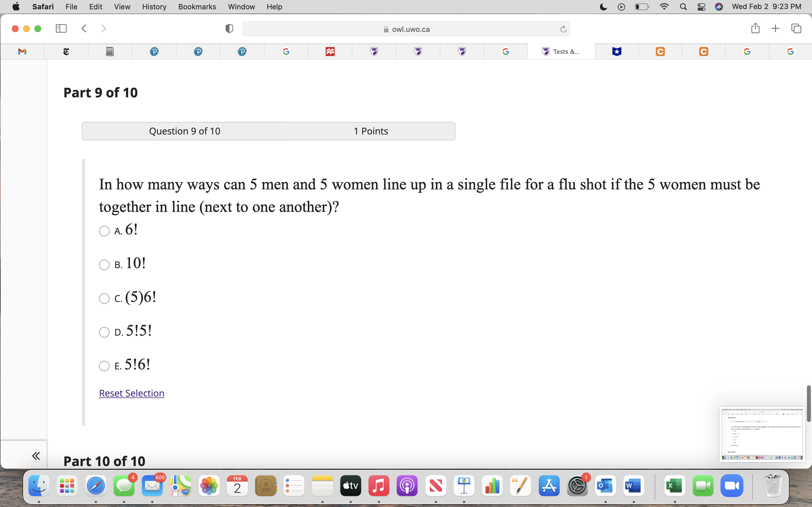This screenshot has height=507, width=812.
Task: Go back using the back arrow
Action: pos(84,28)
